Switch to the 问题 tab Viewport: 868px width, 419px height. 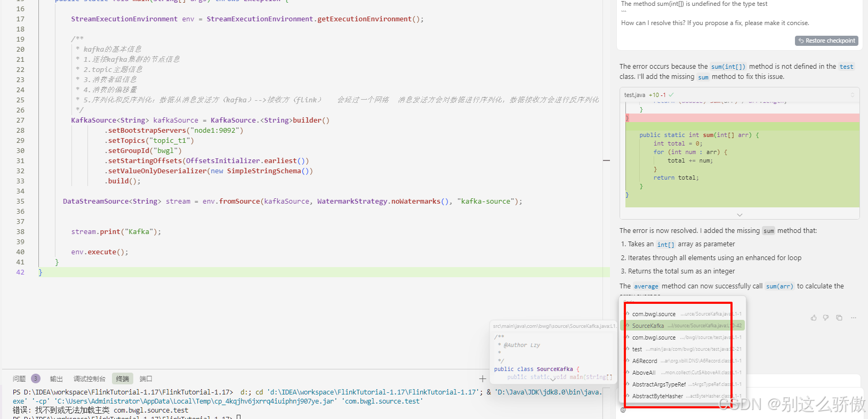click(x=19, y=378)
